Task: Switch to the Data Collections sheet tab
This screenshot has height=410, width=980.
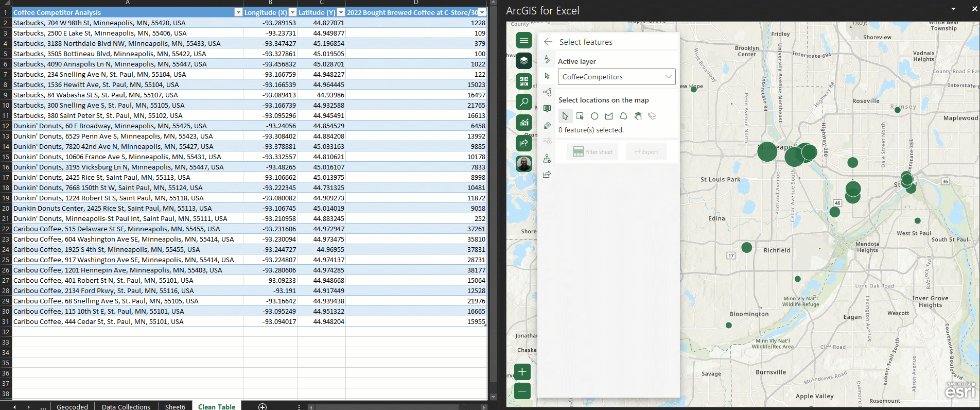Action: click(x=126, y=407)
